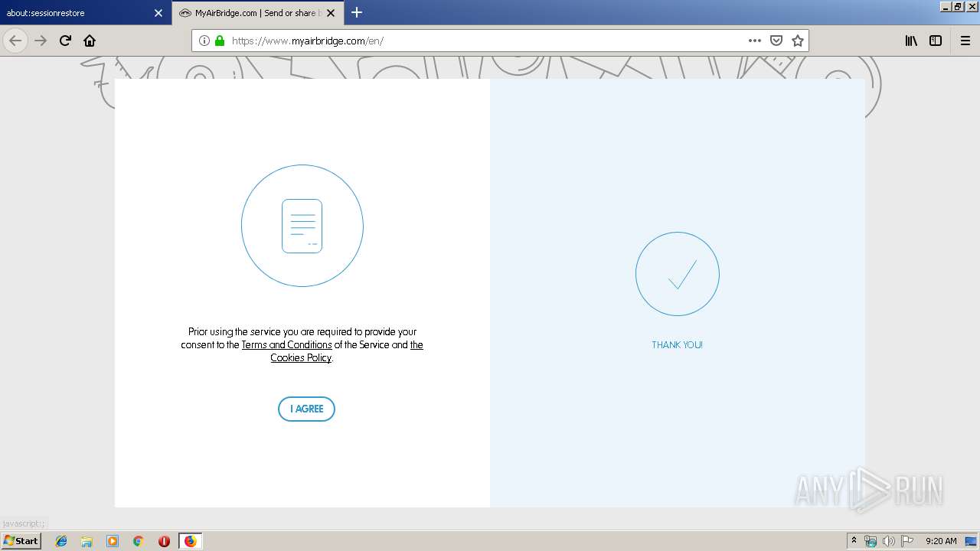Open the Cookies Policy link

[301, 358]
